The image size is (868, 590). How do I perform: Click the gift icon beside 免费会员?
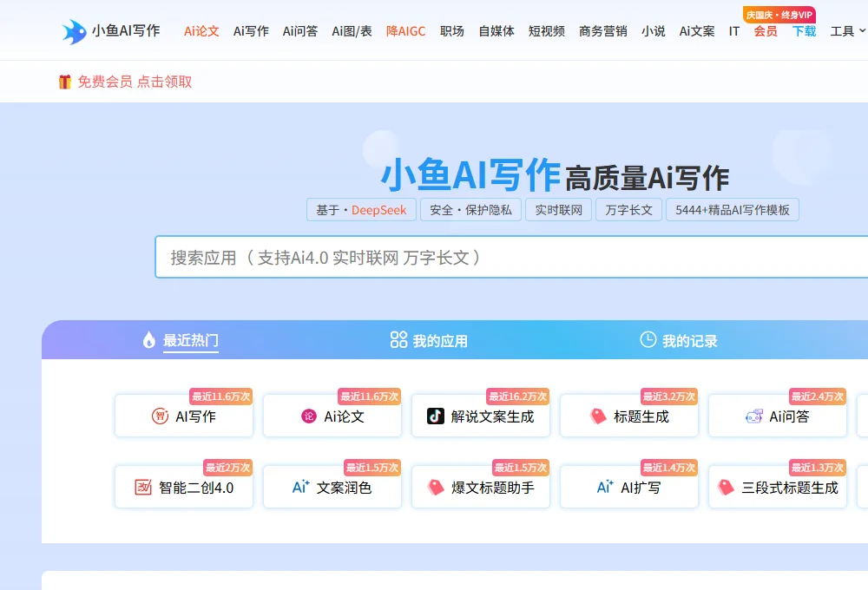tap(65, 82)
